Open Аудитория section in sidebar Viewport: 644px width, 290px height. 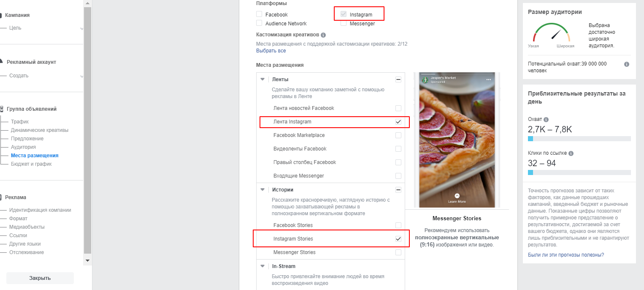tap(23, 147)
